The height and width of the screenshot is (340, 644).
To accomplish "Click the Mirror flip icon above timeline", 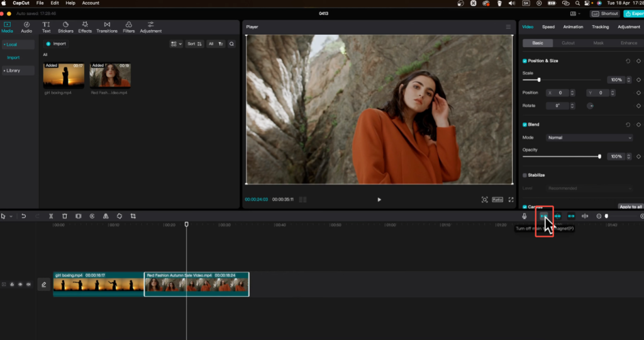I will point(106,216).
